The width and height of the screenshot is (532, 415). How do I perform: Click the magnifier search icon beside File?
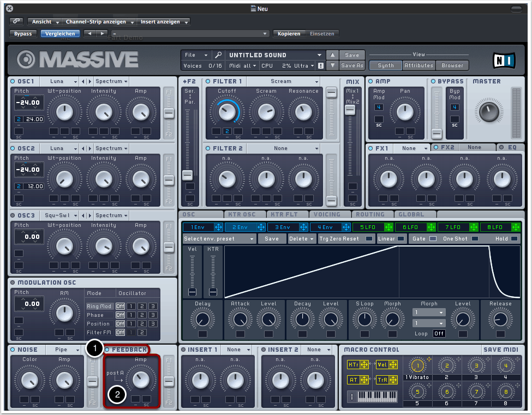pyautogui.click(x=218, y=55)
